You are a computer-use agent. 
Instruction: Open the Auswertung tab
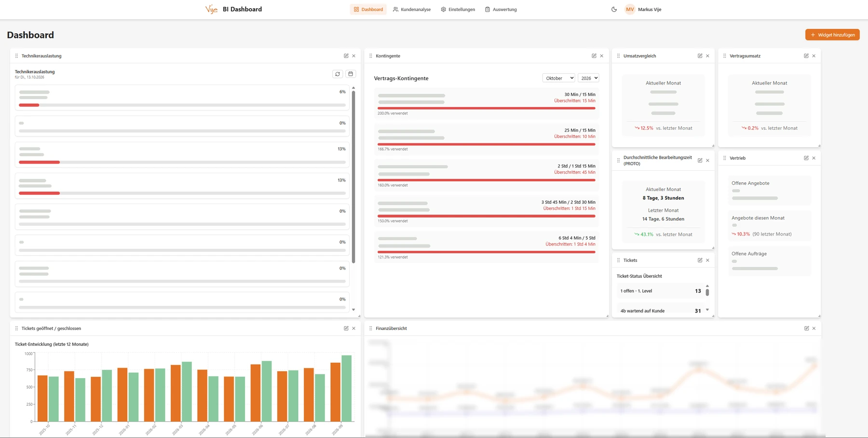pos(501,9)
